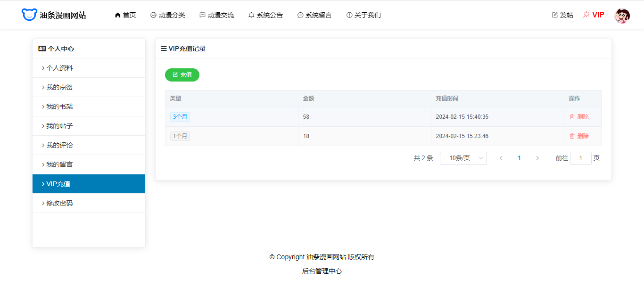Open the 10条/页 page size dropdown
Screen dimensions: 644x287
[463, 158]
